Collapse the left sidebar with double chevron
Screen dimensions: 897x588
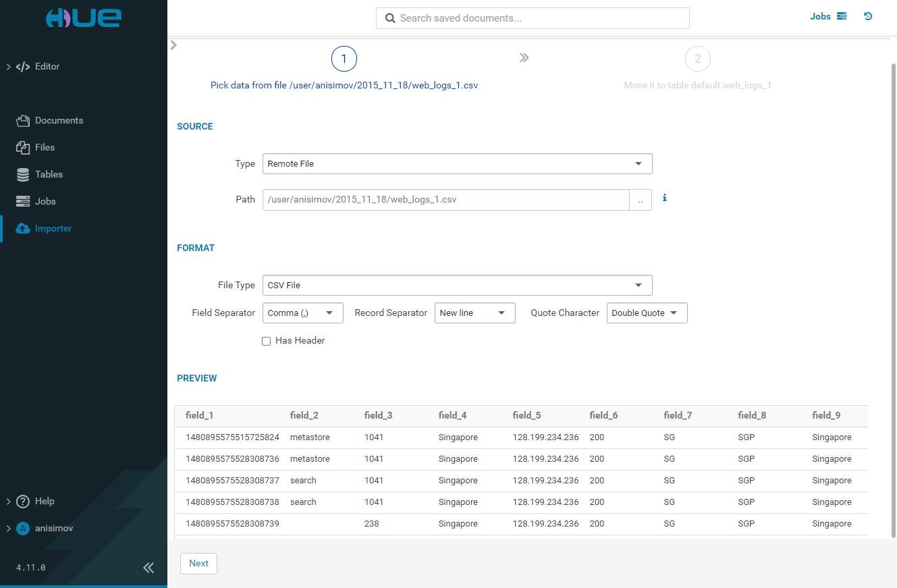148,568
